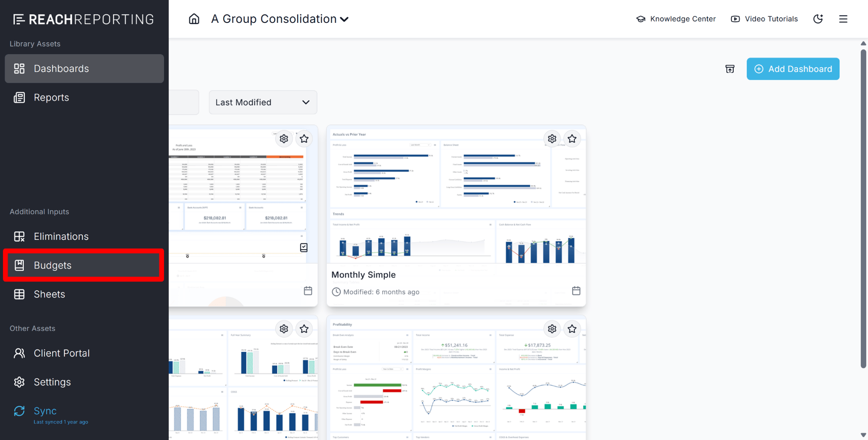Open the Reports section in the sidebar
The image size is (868, 440).
pyautogui.click(x=84, y=97)
